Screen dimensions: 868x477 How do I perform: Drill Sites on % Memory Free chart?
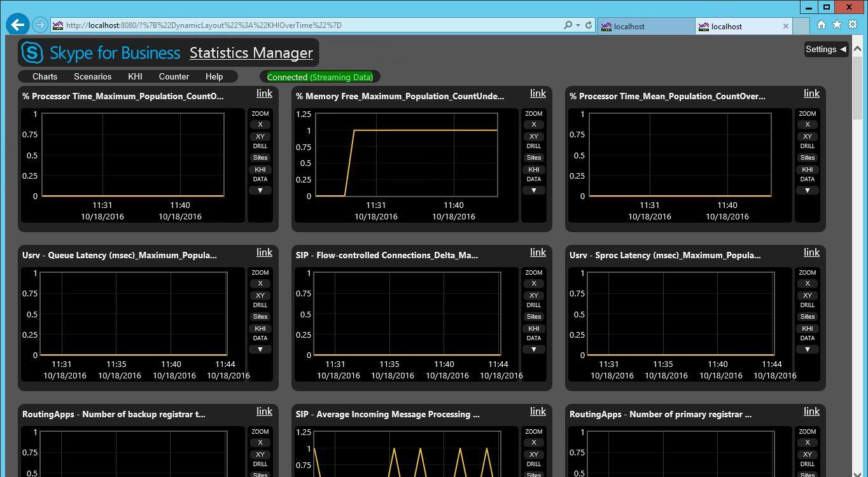pos(533,158)
